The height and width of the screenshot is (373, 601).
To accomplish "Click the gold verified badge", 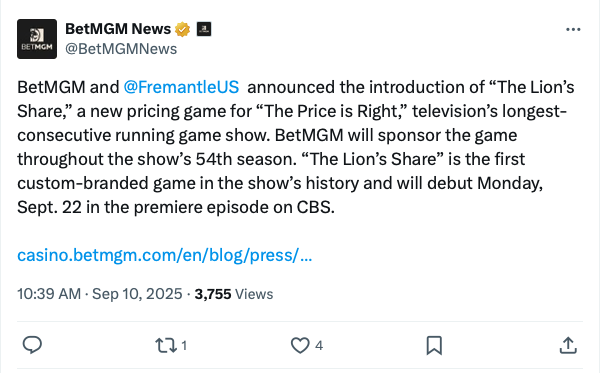I will [183, 30].
